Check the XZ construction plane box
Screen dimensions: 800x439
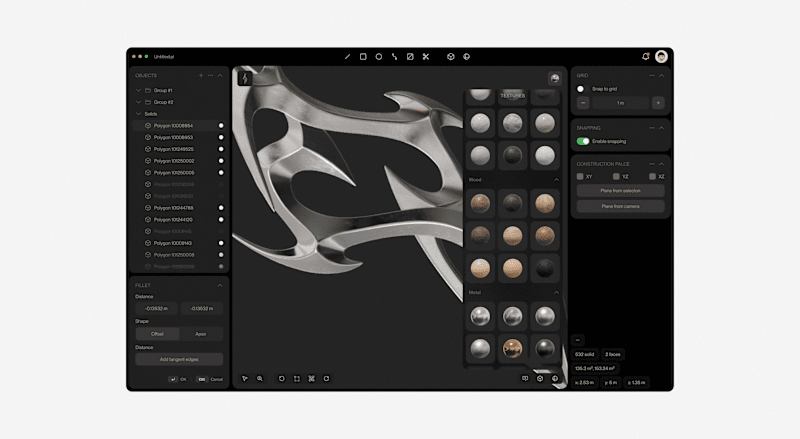pos(652,177)
